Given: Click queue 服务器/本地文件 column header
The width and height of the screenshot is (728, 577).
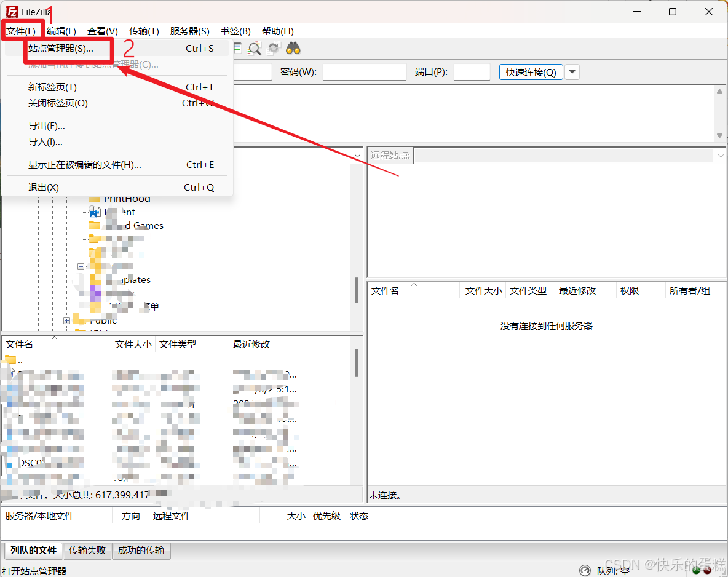Looking at the screenshot, I should click(x=57, y=516).
